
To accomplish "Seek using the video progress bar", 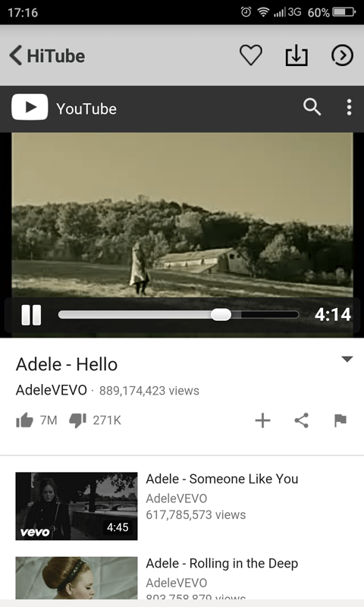I will click(x=178, y=315).
